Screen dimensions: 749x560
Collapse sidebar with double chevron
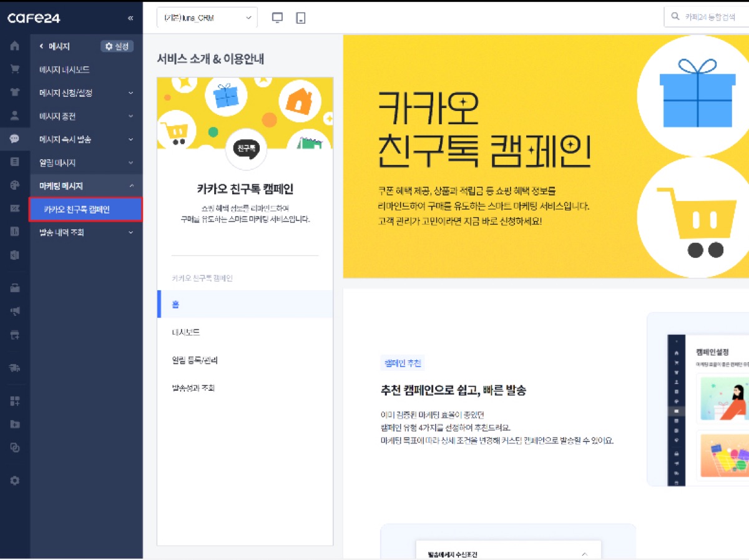pos(130,18)
